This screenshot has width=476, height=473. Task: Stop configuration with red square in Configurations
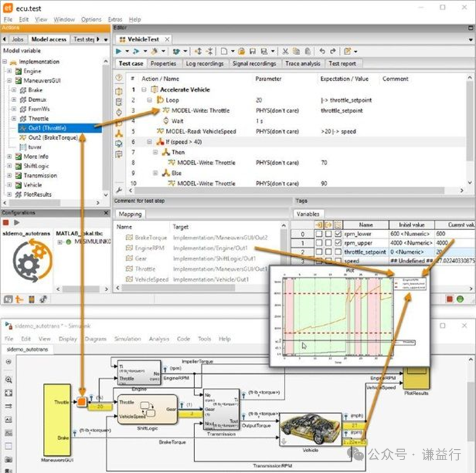pyautogui.click(x=6, y=223)
